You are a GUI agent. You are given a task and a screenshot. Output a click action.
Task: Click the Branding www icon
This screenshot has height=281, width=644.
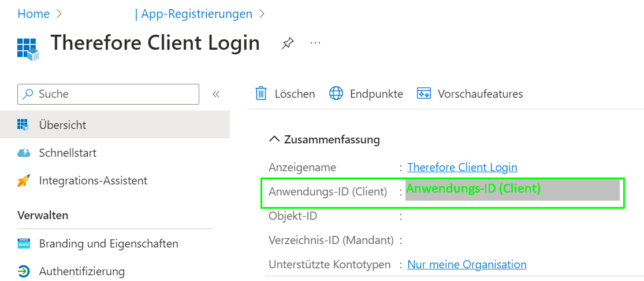click(x=24, y=243)
